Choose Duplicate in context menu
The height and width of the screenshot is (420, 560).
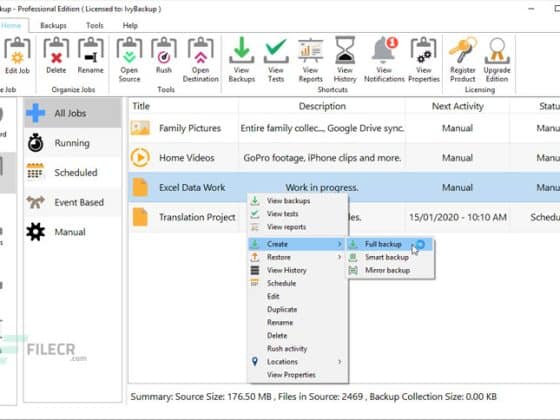coord(298,309)
